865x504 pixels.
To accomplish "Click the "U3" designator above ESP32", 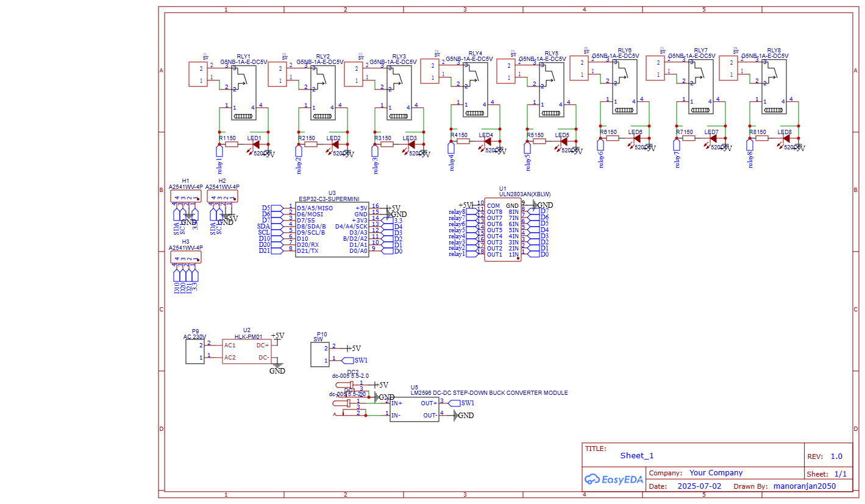I will pyautogui.click(x=332, y=193).
